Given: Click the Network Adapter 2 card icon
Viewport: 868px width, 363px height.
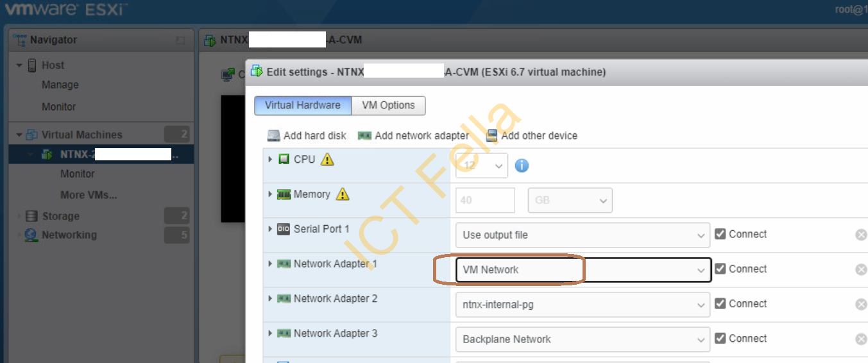Looking at the screenshot, I should 284,298.
